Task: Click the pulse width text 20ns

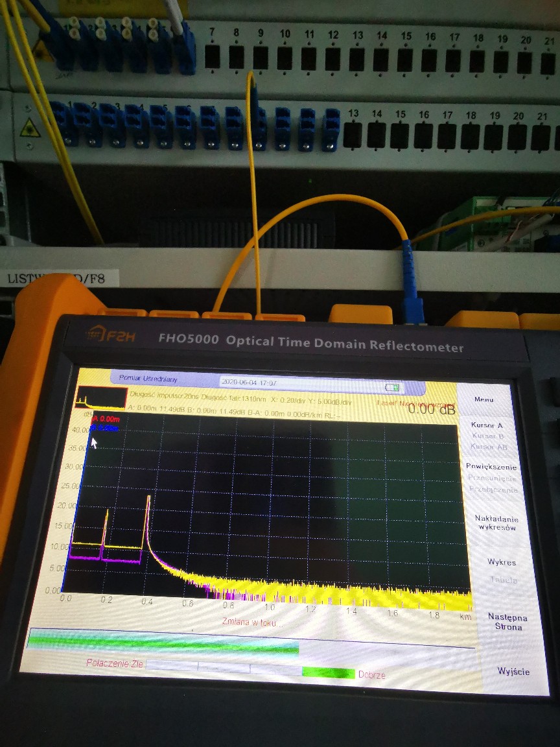Action: (191, 396)
